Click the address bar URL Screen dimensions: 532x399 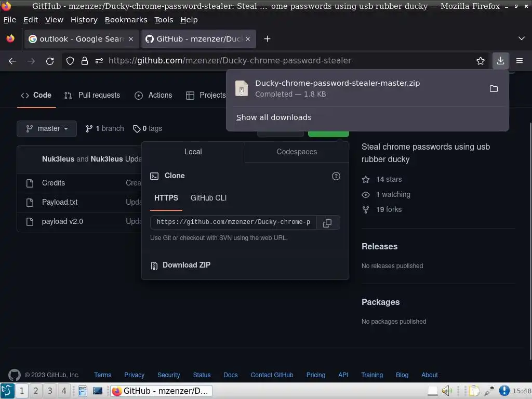(x=230, y=61)
